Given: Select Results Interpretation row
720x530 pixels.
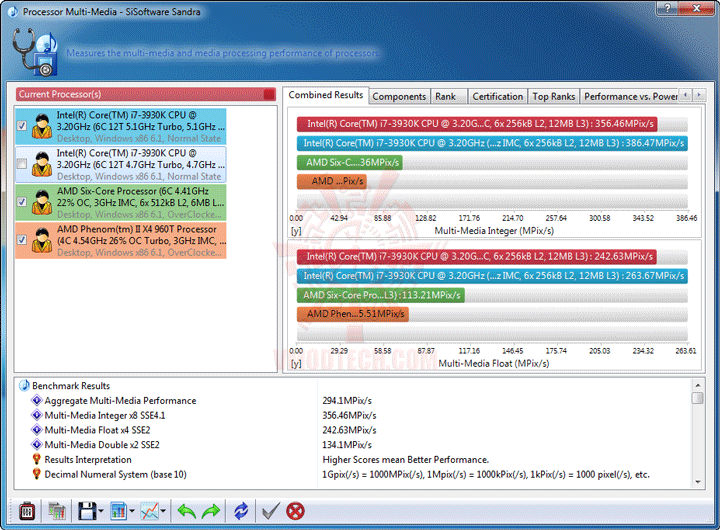Looking at the screenshot, I should coord(88,459).
